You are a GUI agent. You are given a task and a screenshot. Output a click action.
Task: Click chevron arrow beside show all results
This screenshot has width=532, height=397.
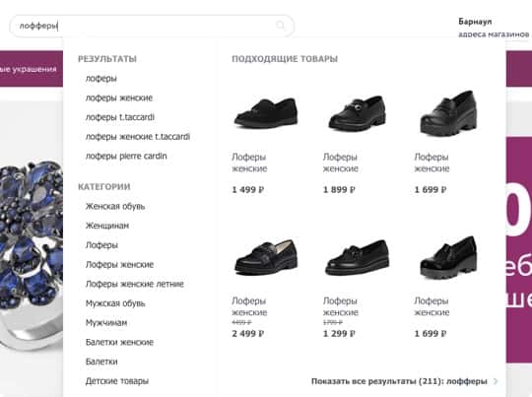(496, 381)
